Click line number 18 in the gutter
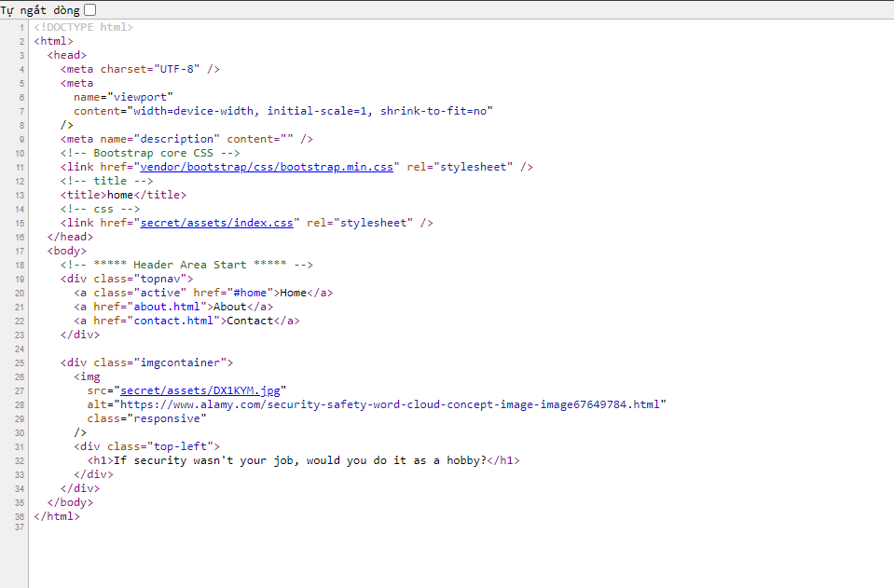Viewport: 894px width, 588px height. coord(21,265)
